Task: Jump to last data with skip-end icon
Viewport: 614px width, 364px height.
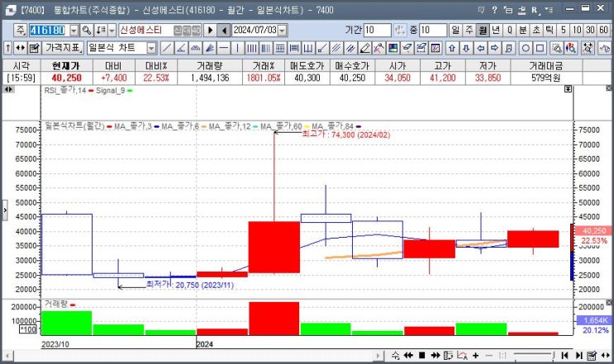Action: tap(578, 356)
